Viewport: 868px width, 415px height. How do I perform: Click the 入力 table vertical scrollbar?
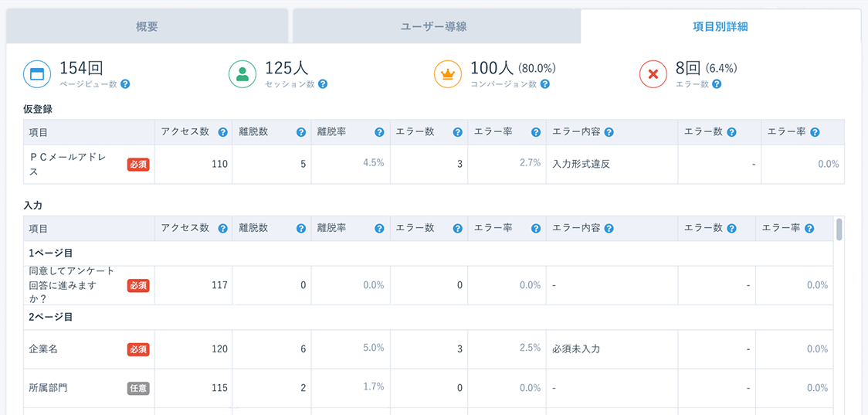coord(839,229)
